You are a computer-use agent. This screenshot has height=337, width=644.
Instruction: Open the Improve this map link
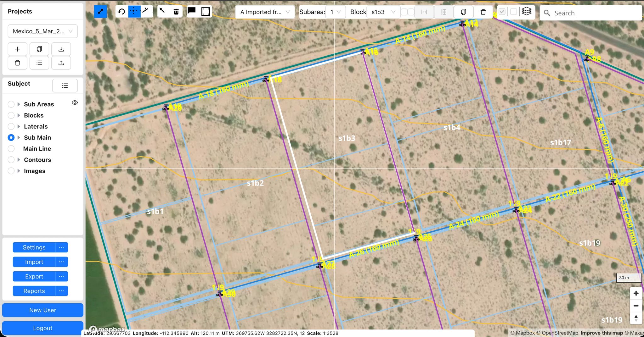click(602, 333)
